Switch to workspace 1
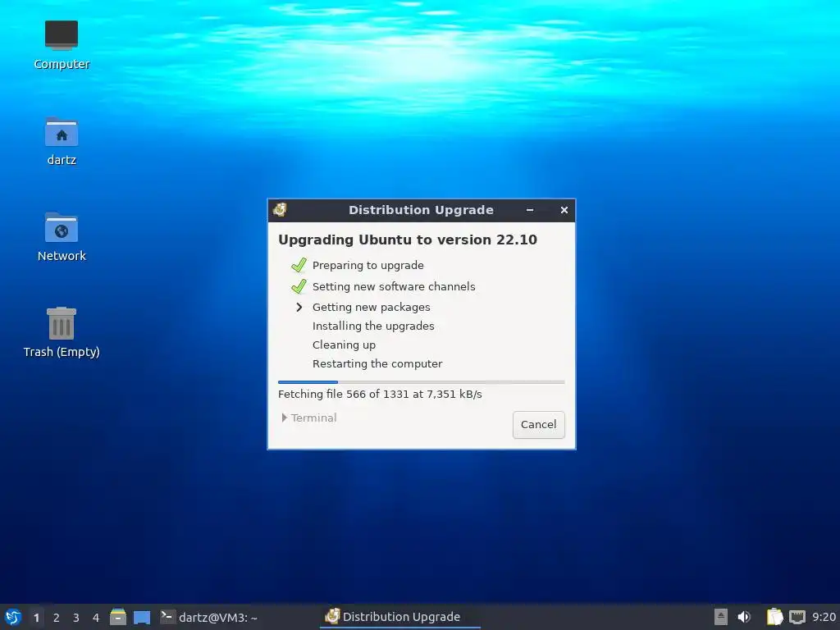 36,618
